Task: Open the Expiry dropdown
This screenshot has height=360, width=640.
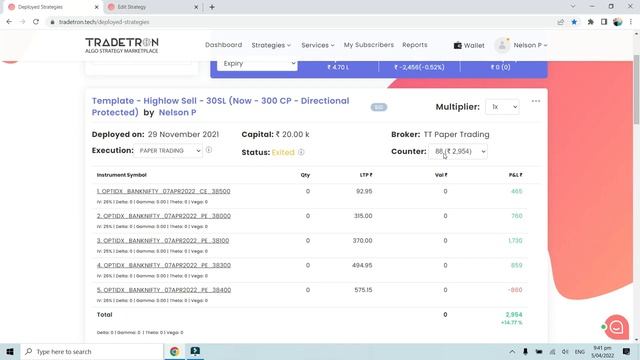Action: [x=257, y=64]
